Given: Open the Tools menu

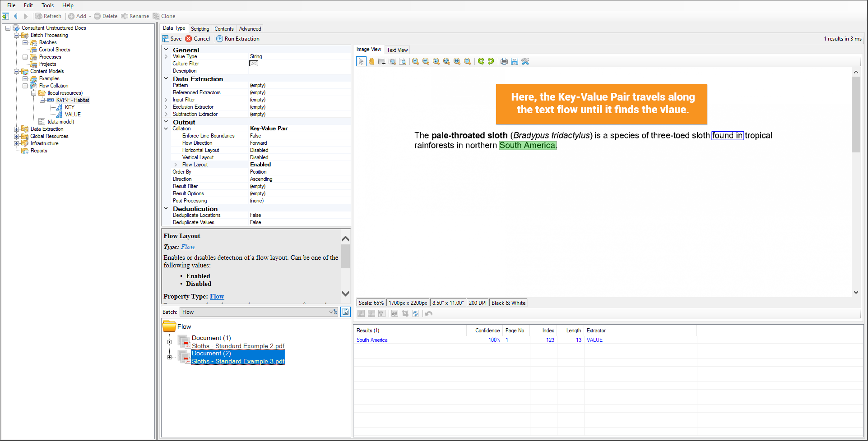Looking at the screenshot, I should (x=47, y=5).
